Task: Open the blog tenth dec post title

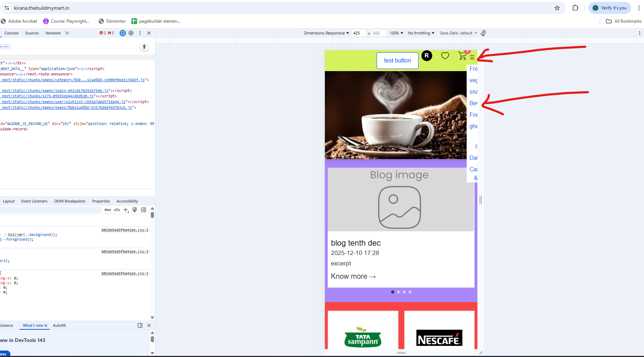Action: click(x=356, y=243)
